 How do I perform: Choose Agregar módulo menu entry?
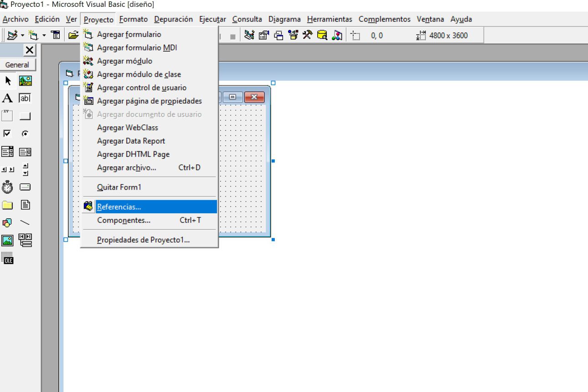tap(149, 61)
